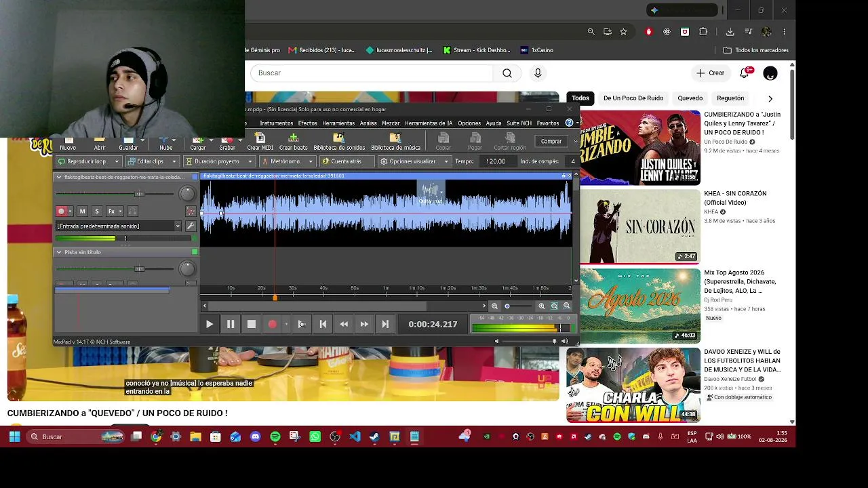This screenshot has height=488, width=868.
Task: Click the Pegar toolbar button
Action: click(475, 142)
